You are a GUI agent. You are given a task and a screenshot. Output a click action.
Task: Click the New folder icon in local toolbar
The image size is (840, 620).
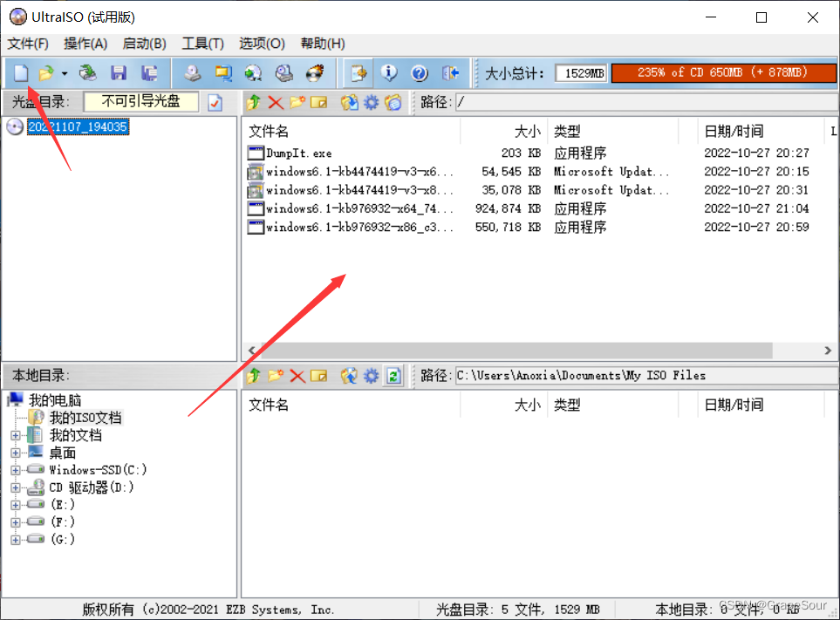pyautogui.click(x=276, y=376)
